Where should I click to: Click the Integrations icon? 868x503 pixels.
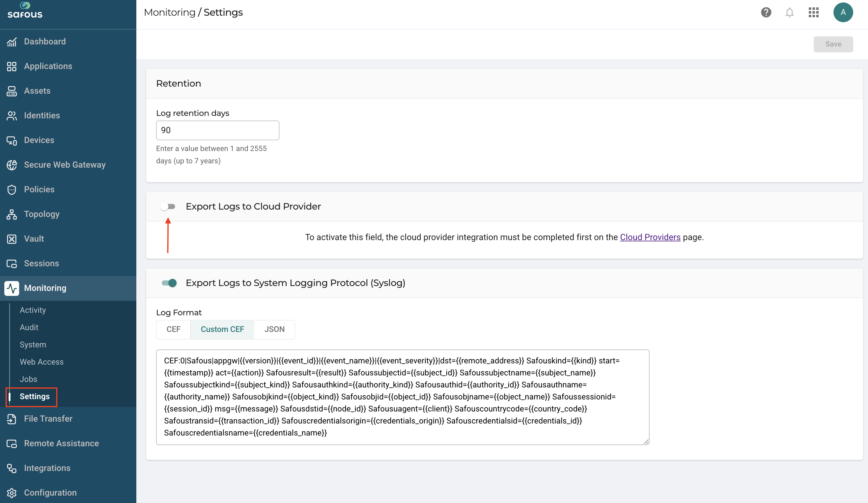[x=12, y=468]
